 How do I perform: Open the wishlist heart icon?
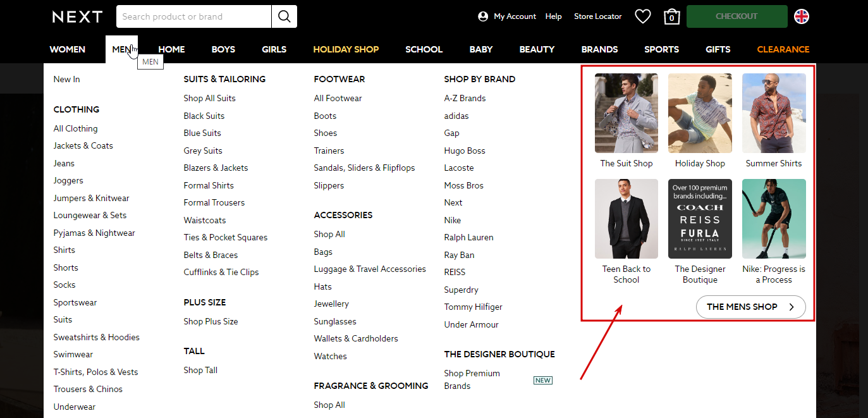click(642, 16)
